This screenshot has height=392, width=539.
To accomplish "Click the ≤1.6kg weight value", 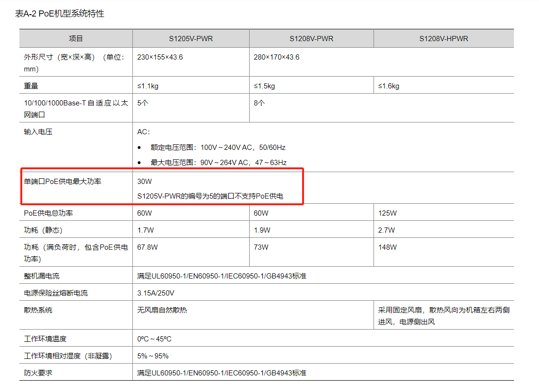I will 389,86.
